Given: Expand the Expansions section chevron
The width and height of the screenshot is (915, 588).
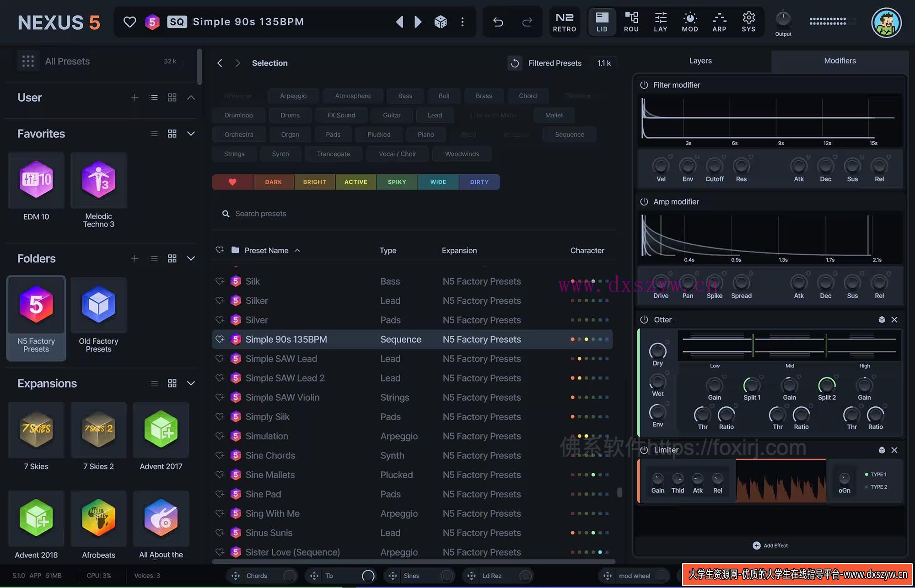Looking at the screenshot, I should pyautogui.click(x=191, y=383).
